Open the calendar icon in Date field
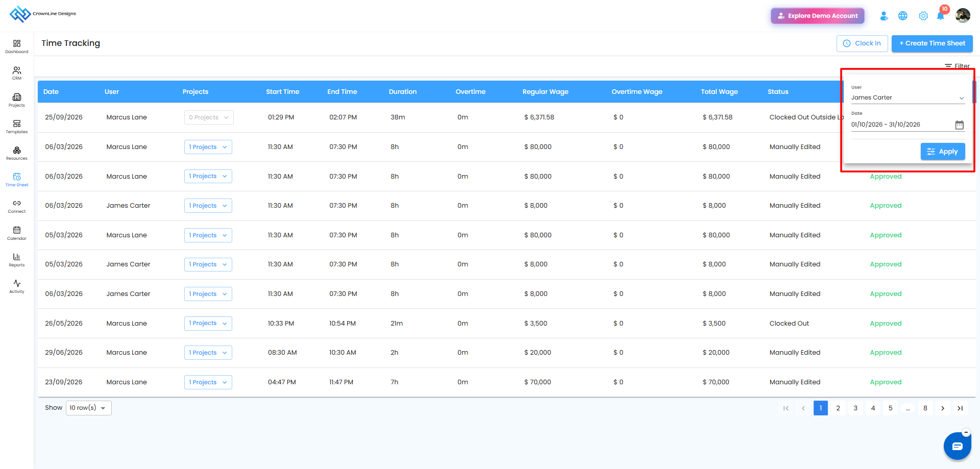 (960, 125)
